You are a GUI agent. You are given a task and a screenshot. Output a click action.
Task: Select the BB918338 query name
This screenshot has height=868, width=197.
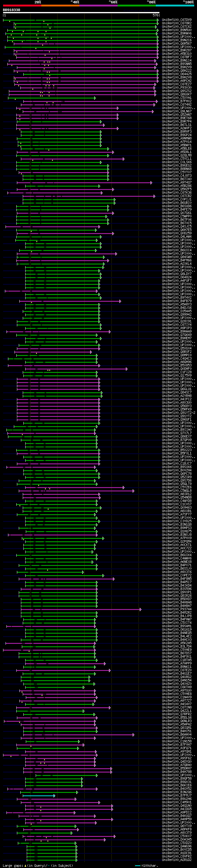click(x=11, y=10)
